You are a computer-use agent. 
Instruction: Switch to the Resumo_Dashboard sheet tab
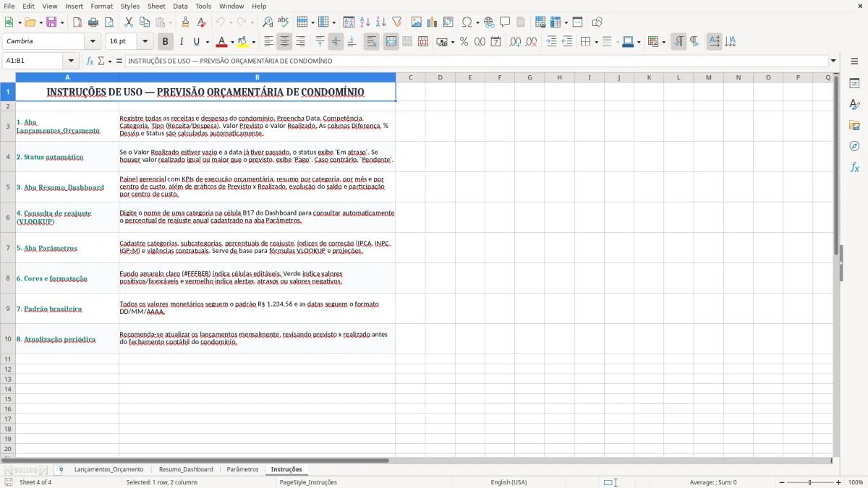(x=186, y=469)
